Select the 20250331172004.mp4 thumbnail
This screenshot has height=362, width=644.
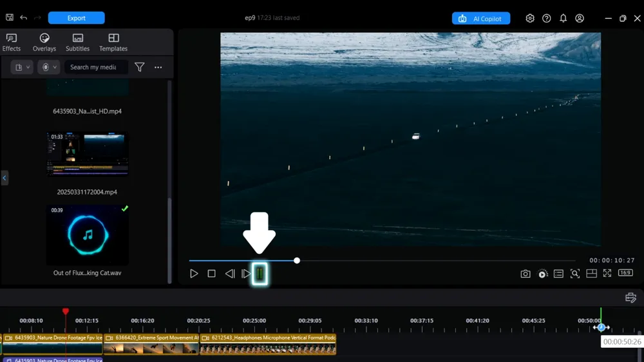coord(88,154)
